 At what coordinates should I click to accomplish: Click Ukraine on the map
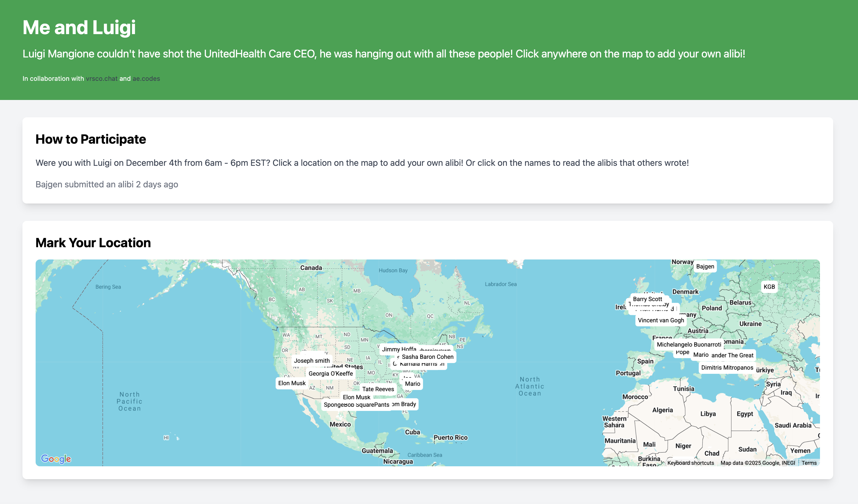click(x=750, y=324)
